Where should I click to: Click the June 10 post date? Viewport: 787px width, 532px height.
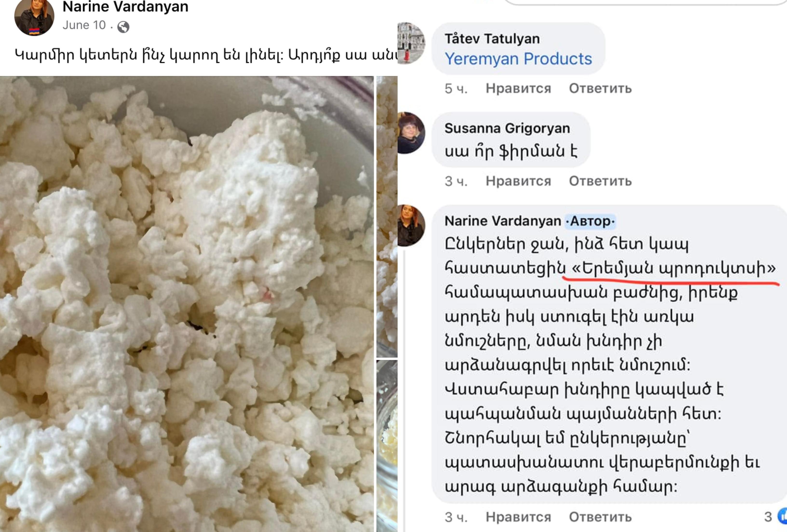click(84, 25)
